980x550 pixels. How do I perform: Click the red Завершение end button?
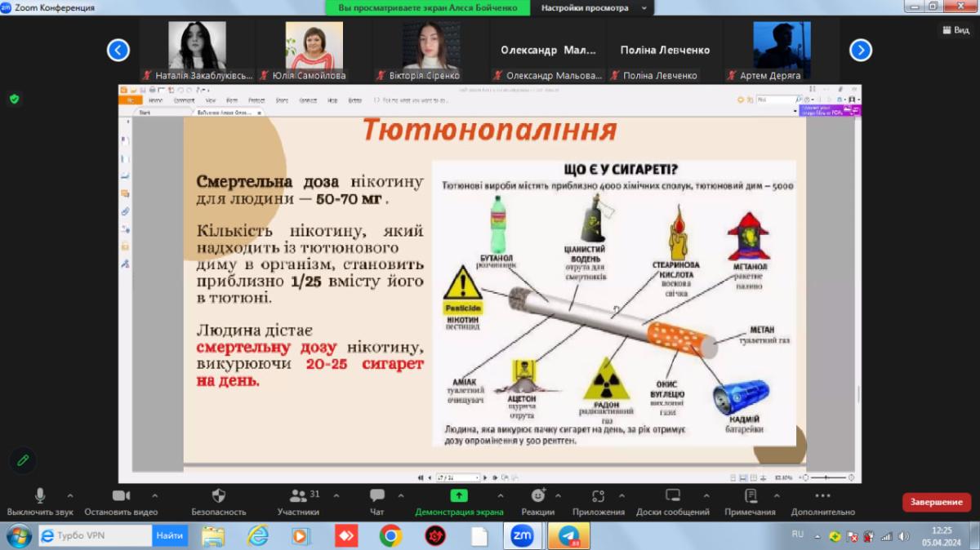[937, 502]
